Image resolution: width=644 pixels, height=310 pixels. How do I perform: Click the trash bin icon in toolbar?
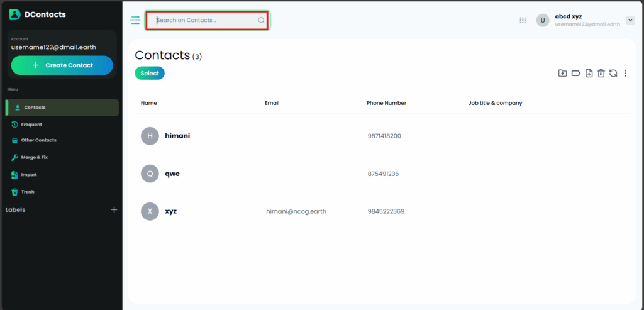[x=601, y=74]
